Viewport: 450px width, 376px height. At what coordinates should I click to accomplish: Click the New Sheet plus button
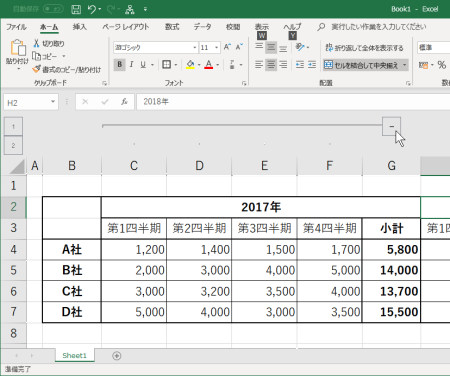[117, 356]
